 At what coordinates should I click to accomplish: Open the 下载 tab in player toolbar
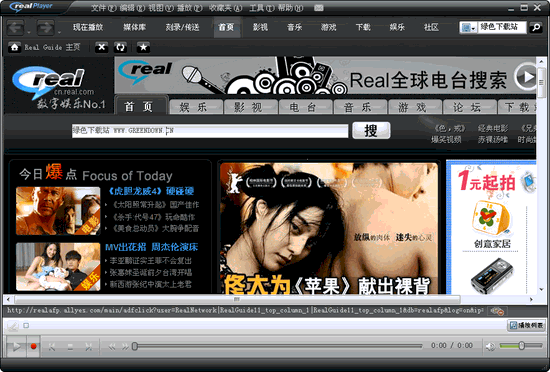click(x=363, y=27)
